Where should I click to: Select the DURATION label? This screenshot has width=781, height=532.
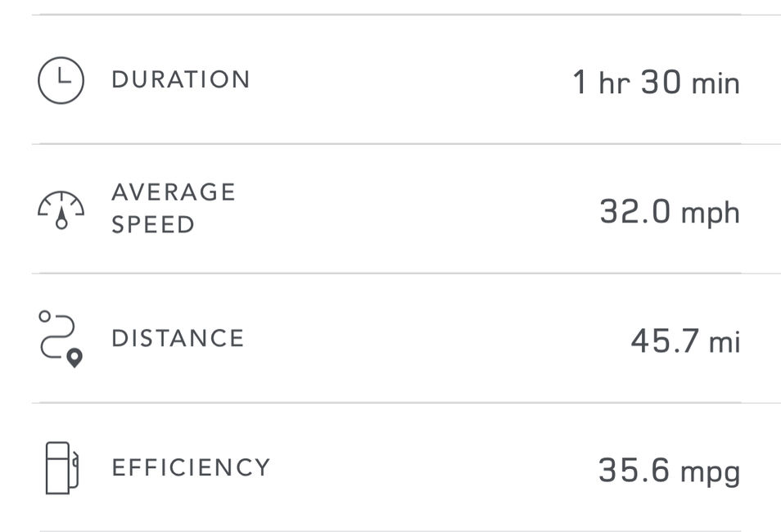point(180,79)
